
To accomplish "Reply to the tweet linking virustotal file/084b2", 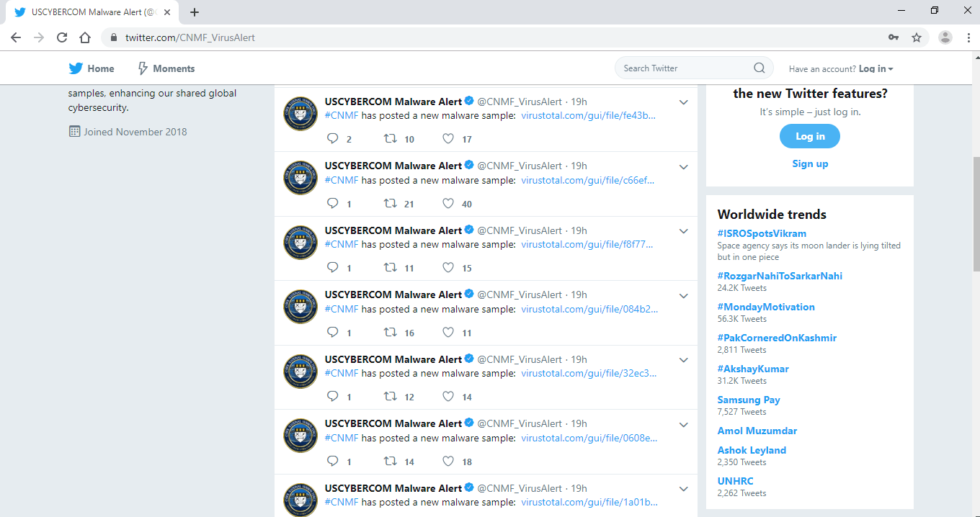I will 332,333.
